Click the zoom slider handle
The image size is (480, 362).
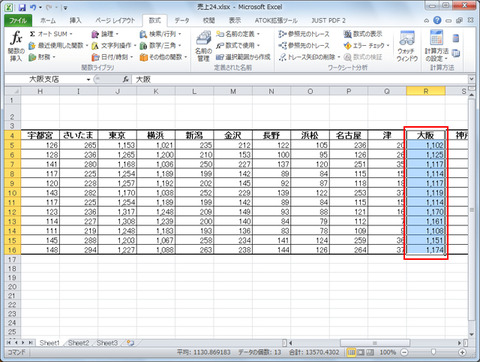(x=433, y=352)
